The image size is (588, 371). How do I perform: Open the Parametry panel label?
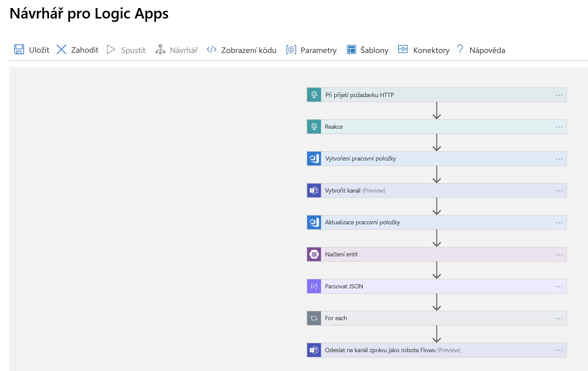(x=318, y=50)
